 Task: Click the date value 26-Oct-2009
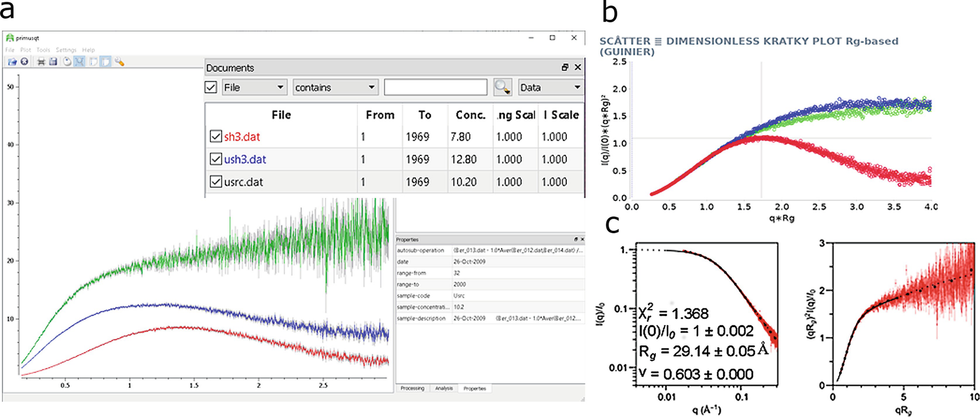pyautogui.click(x=469, y=262)
